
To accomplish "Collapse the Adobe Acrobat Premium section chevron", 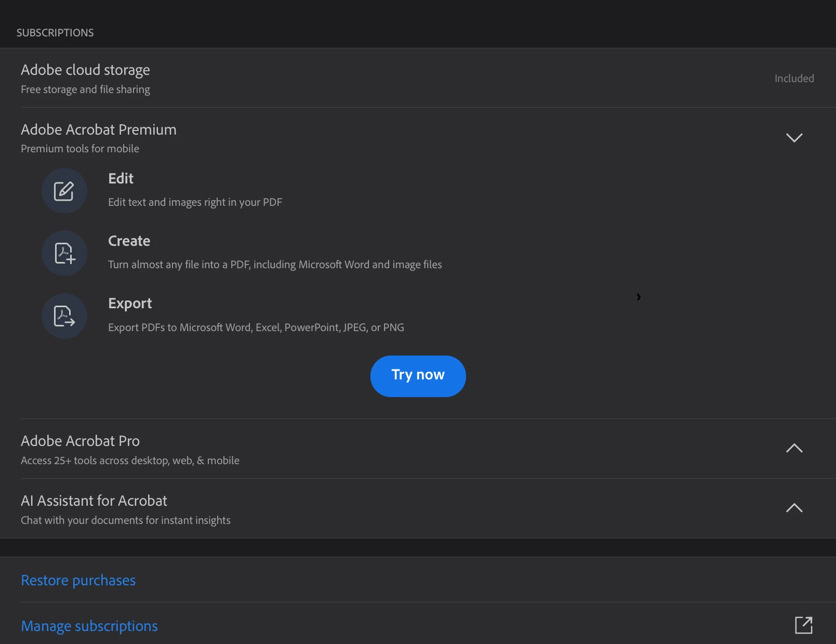I will coord(794,138).
